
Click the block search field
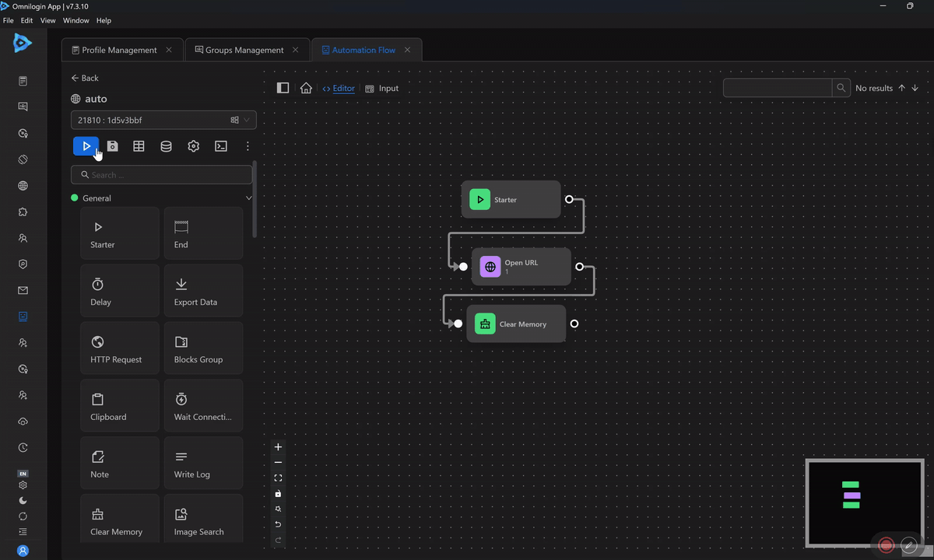click(162, 175)
